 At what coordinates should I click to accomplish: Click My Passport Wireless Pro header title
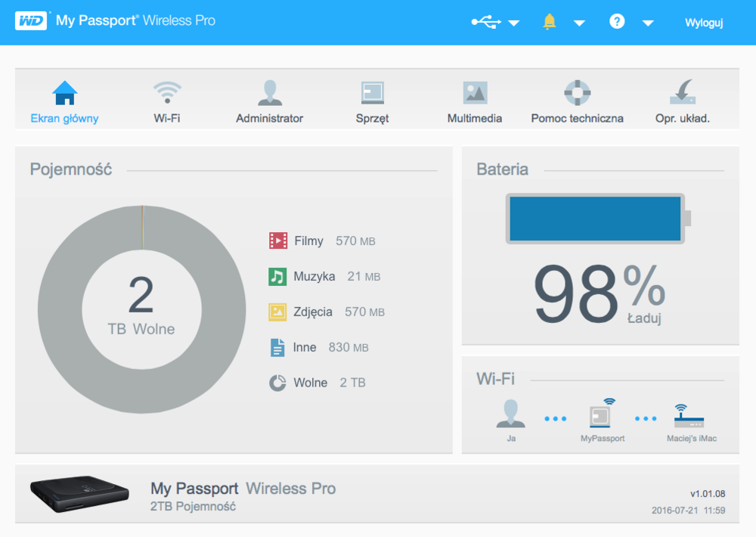click(135, 20)
